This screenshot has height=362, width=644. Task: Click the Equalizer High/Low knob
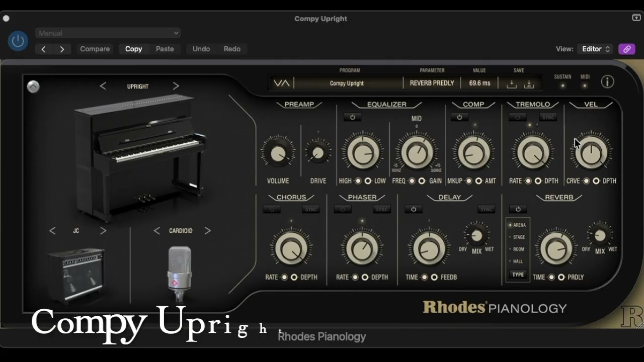click(x=362, y=153)
